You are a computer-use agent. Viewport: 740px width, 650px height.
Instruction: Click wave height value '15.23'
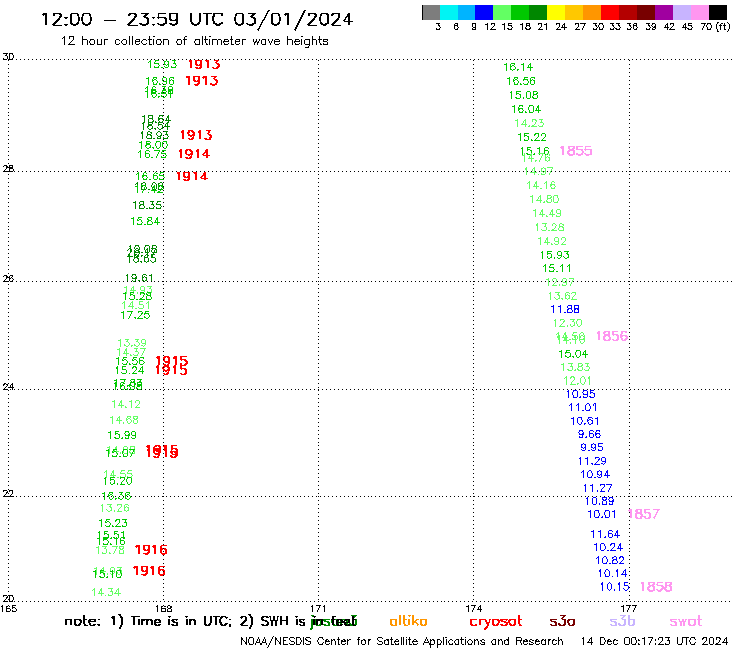(113, 523)
